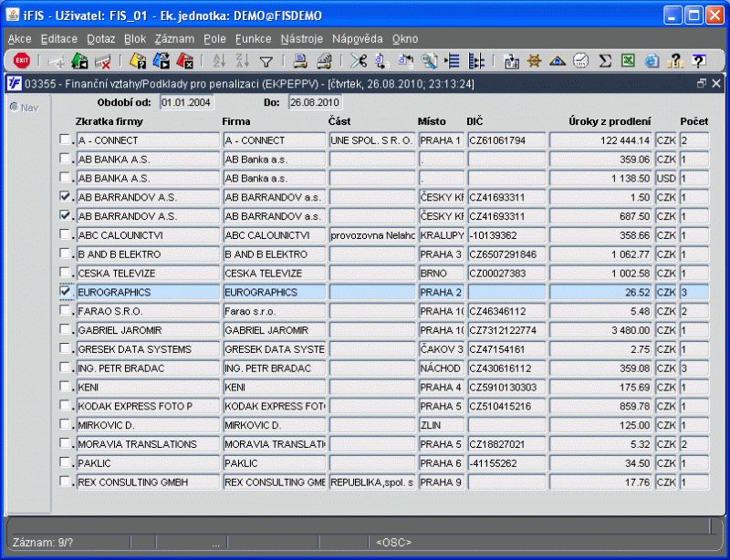
Task: Click the blue execute-query icon
Action: [162, 60]
